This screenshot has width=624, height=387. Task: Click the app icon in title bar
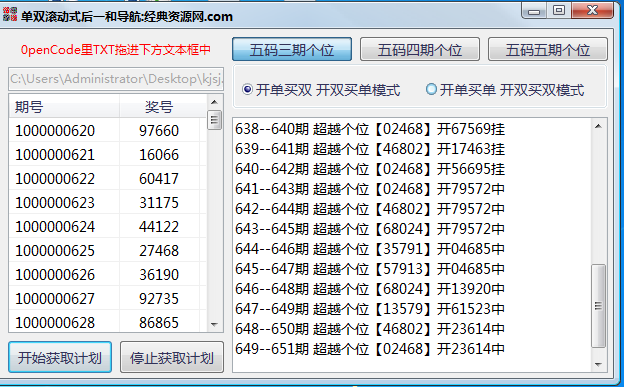click(x=10, y=14)
